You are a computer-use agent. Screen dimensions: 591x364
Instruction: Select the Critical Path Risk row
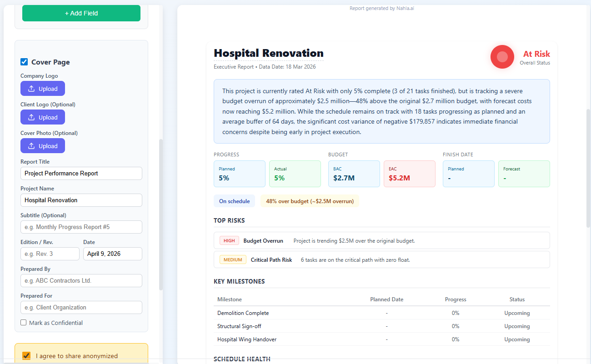(382, 259)
